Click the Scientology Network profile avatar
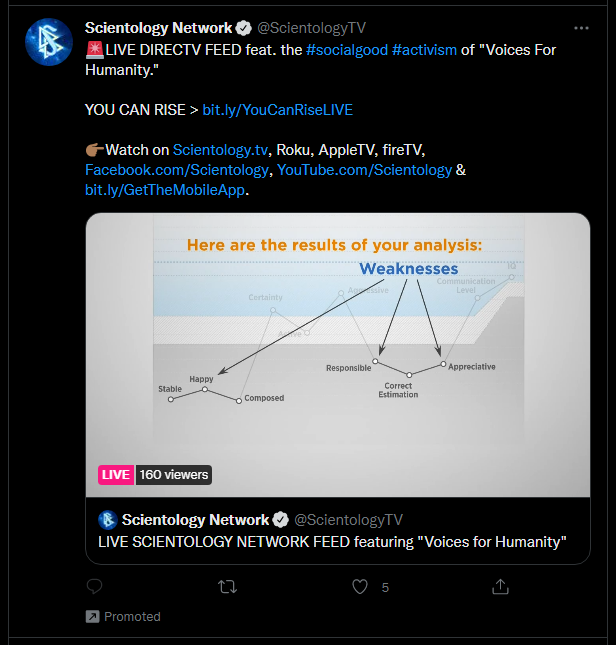The width and height of the screenshot is (616, 645). coord(49,42)
